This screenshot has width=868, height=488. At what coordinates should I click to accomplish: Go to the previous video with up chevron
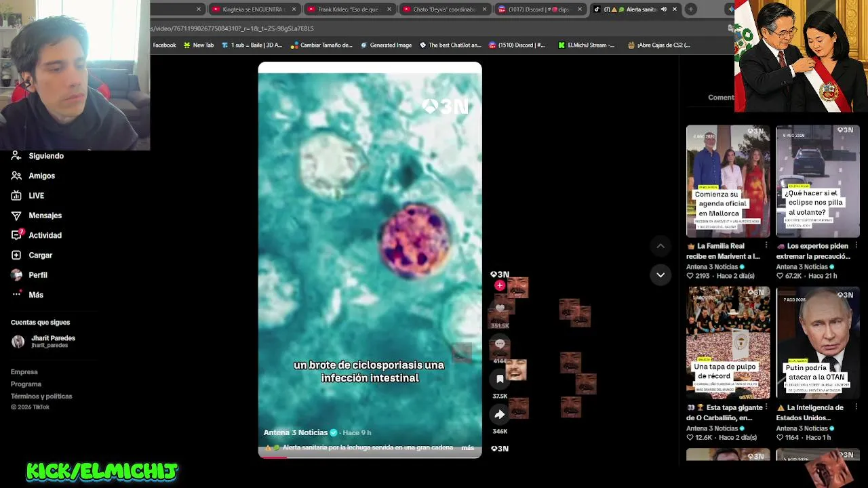click(x=660, y=246)
